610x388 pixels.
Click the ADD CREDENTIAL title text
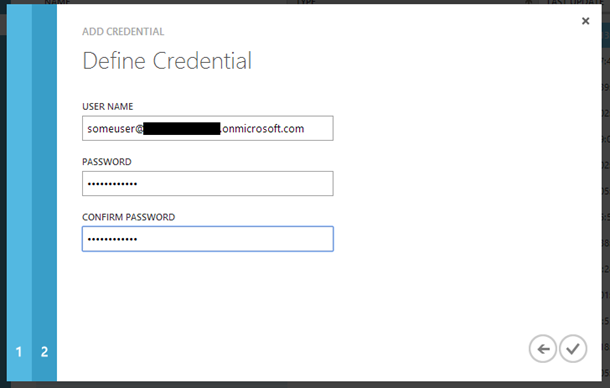[123, 32]
